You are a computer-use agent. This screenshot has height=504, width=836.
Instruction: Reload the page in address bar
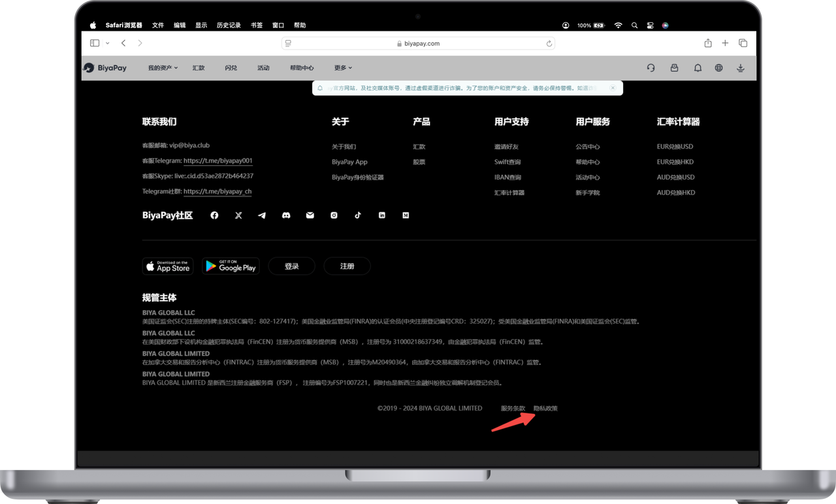point(549,44)
